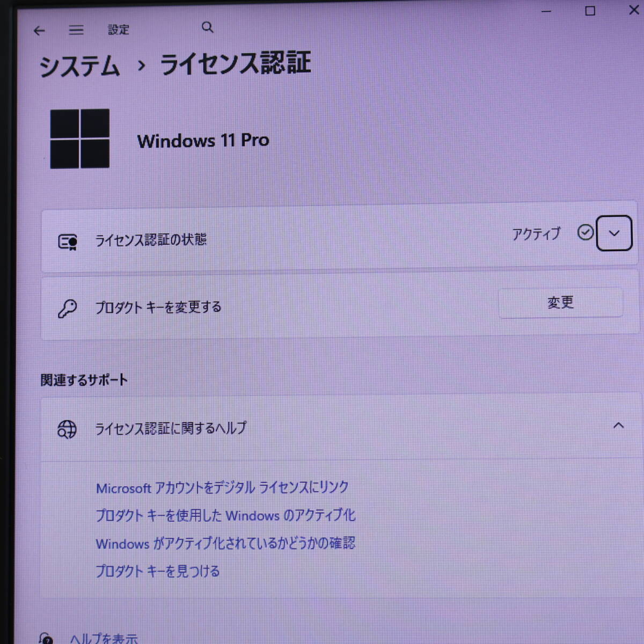
Task: Click the ヘルプを表示 link
Action: (104, 638)
